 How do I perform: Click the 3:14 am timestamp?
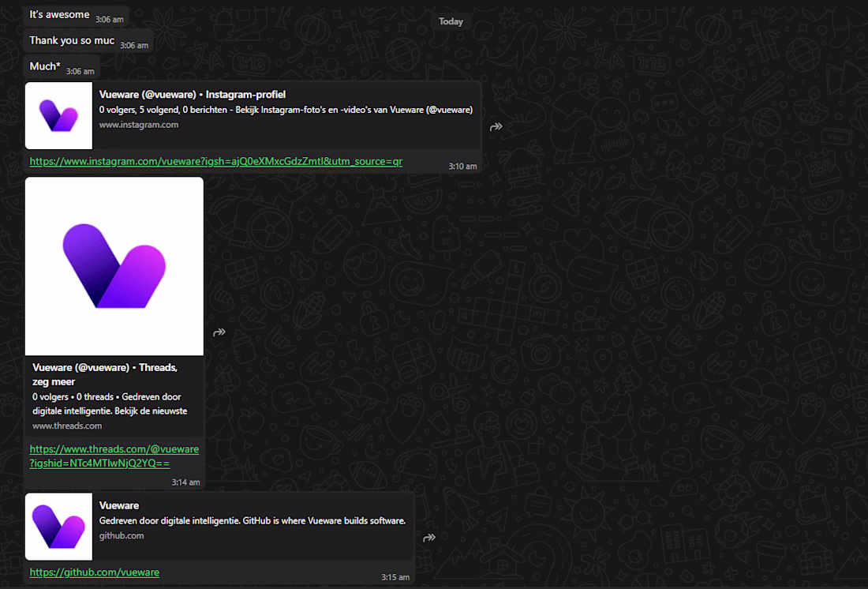click(185, 482)
